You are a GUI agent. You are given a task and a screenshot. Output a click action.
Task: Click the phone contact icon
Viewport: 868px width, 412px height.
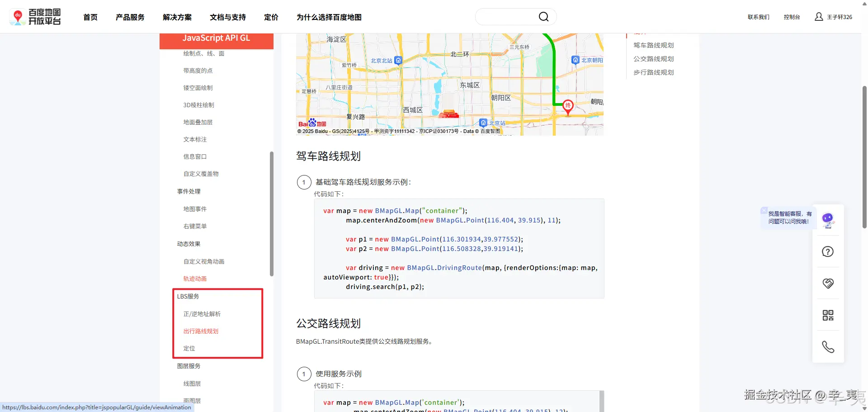[x=828, y=347]
